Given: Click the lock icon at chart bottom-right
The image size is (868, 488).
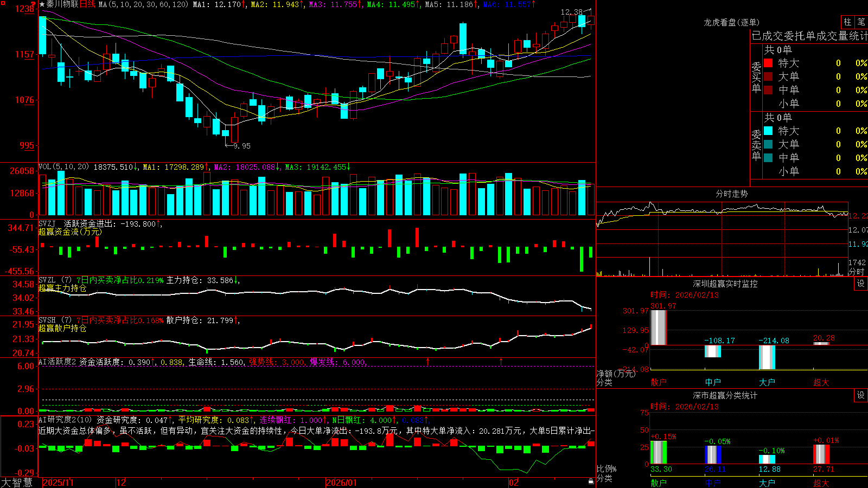Looking at the screenshot, I should coord(591,481).
